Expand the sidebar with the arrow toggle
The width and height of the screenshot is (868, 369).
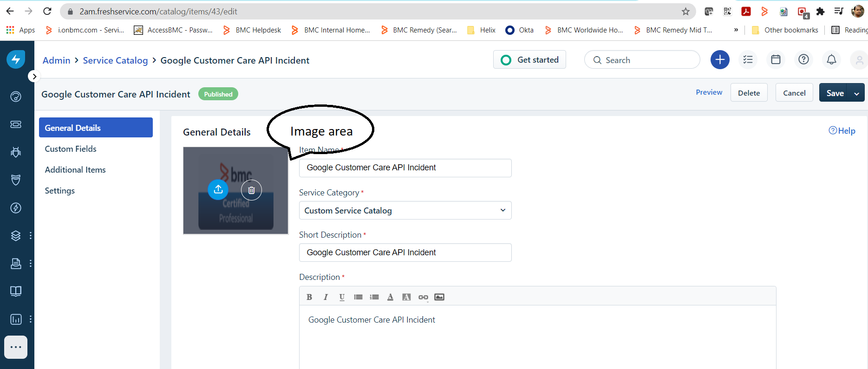point(34,76)
